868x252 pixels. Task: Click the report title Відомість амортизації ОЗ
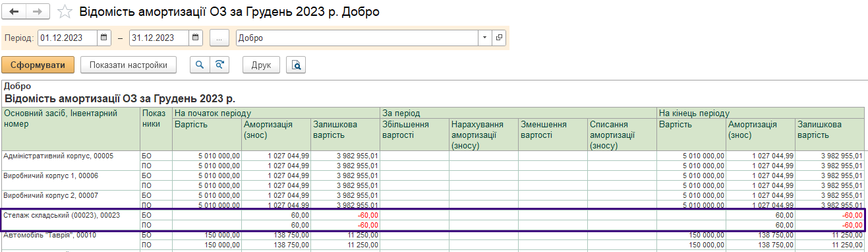[120, 98]
